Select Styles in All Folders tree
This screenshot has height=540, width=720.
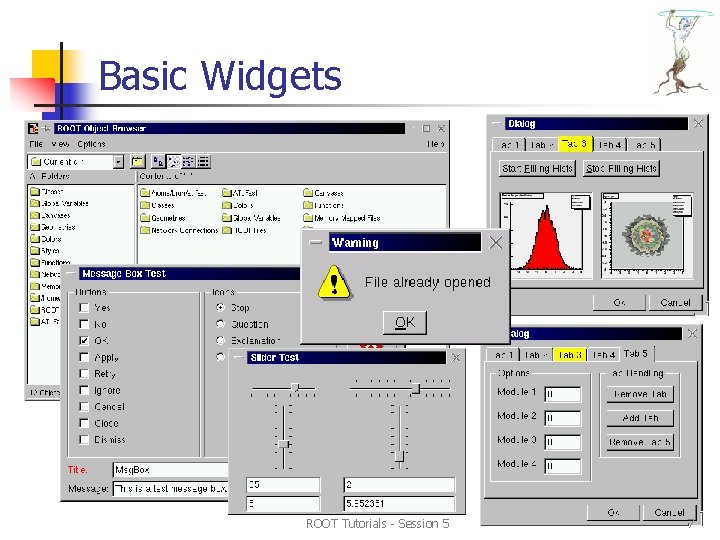tap(45, 251)
